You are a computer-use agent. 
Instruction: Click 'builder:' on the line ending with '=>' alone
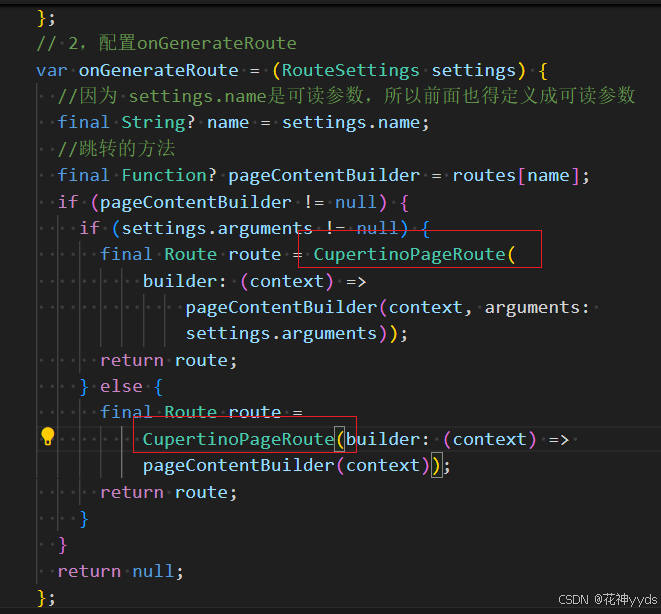click(185, 281)
